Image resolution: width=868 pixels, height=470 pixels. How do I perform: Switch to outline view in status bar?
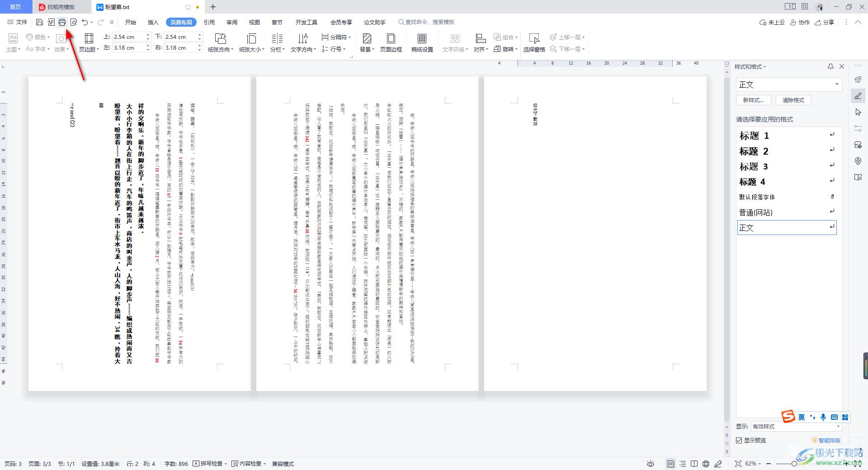[x=683, y=464]
